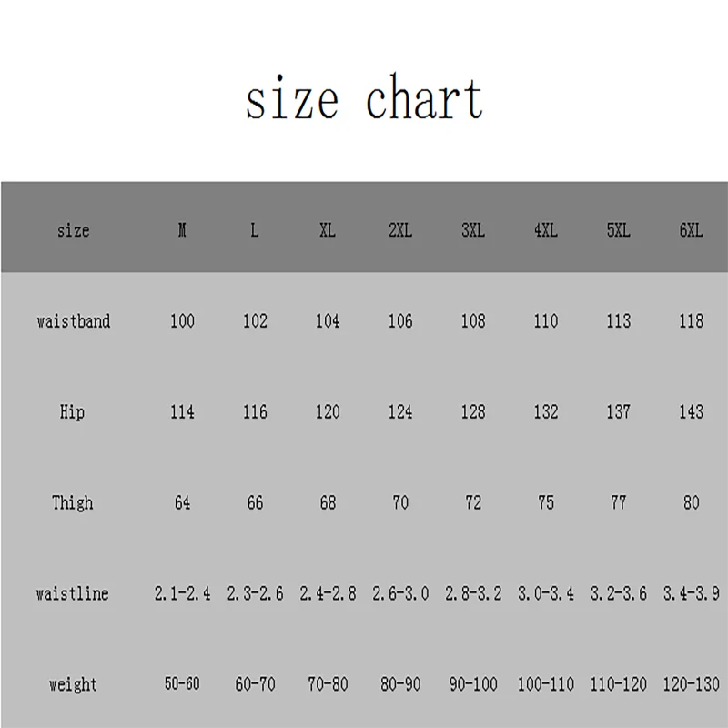Select the 6XL column header
The image size is (728, 728).
point(691,230)
